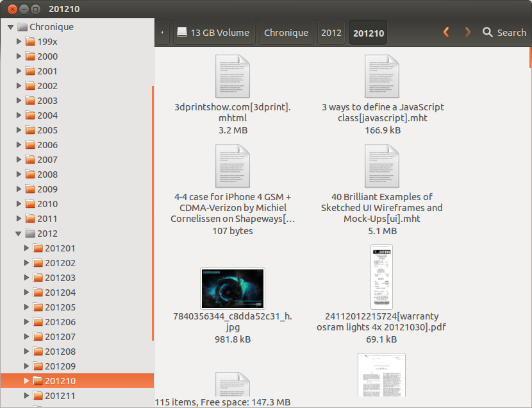Open the warranty osram lights PDF thumbnail
This screenshot has width=532, height=408.
tap(381, 277)
